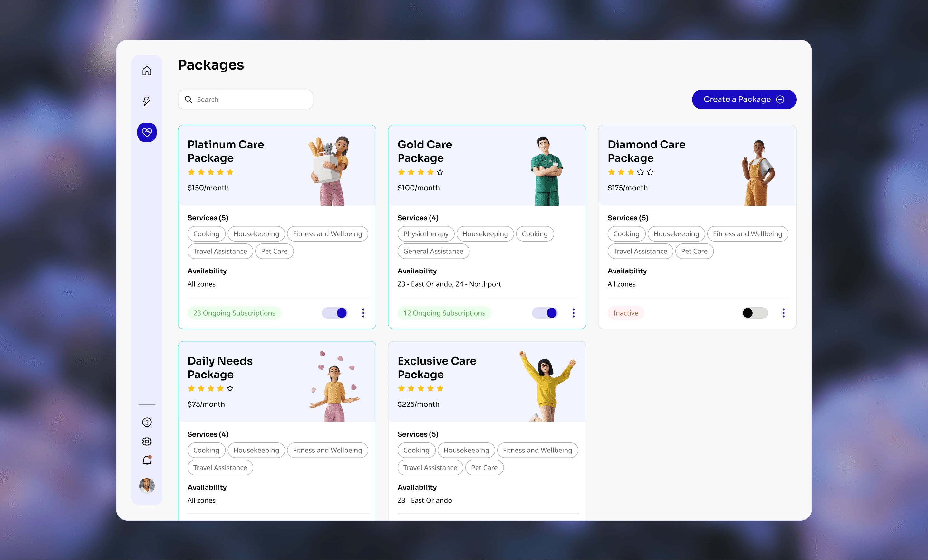Screen dimensions: 928x560
Task: Click the Gold Care Package star rating
Action: [x=421, y=172]
